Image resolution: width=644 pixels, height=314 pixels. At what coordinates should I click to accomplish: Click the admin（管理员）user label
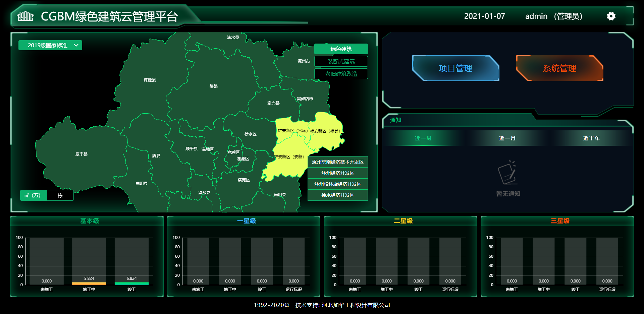pos(553,16)
